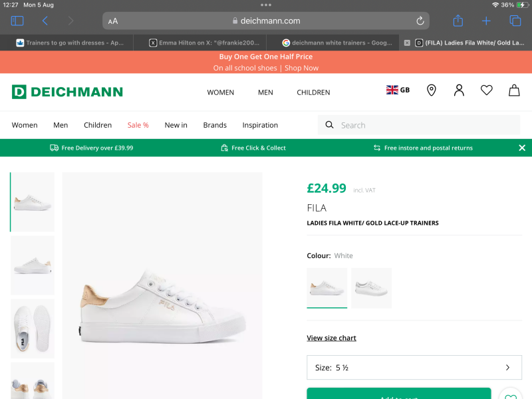
Task: Select second thumbnail showing opposite side
Action: pyautogui.click(x=33, y=265)
